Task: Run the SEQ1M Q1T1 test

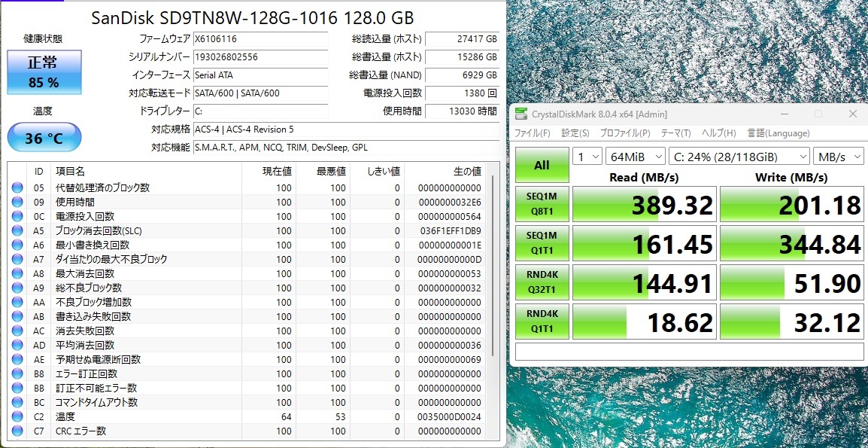Action: (x=542, y=243)
